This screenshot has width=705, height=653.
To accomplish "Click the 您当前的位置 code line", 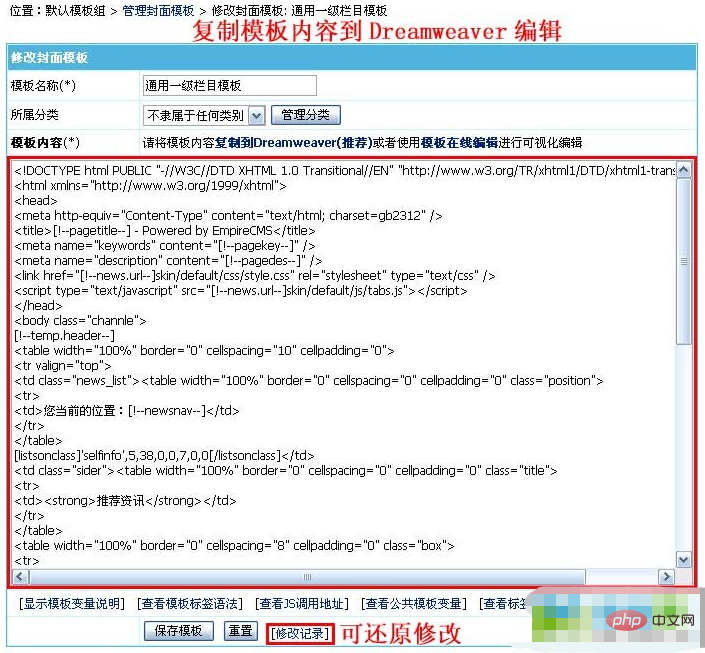I will point(126,411).
